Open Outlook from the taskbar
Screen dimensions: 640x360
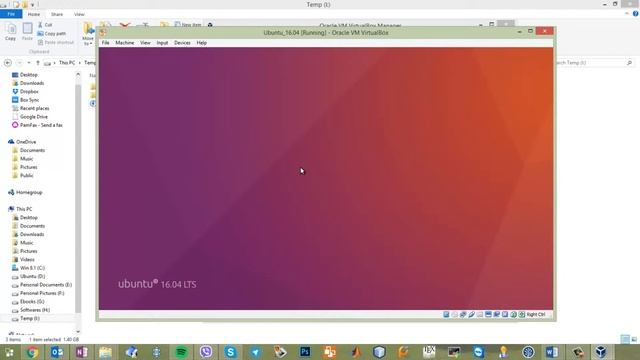tap(57, 352)
